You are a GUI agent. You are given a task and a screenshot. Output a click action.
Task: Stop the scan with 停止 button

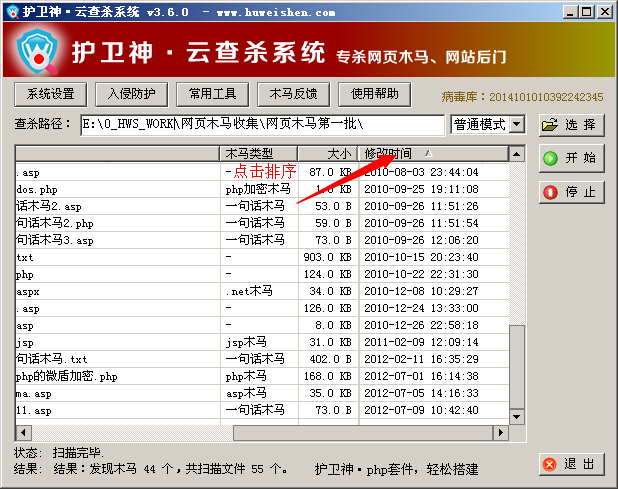coord(571,192)
